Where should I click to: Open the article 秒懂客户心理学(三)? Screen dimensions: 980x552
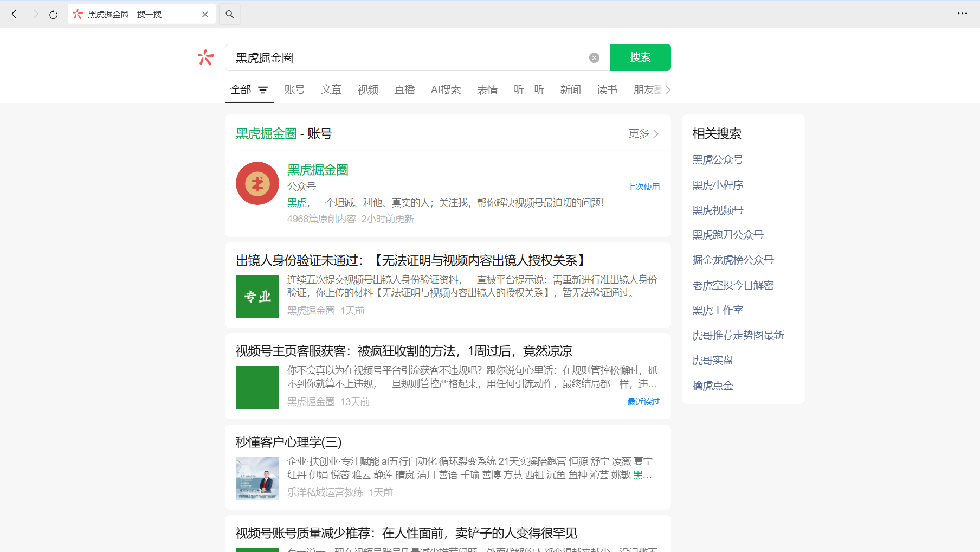(x=289, y=442)
